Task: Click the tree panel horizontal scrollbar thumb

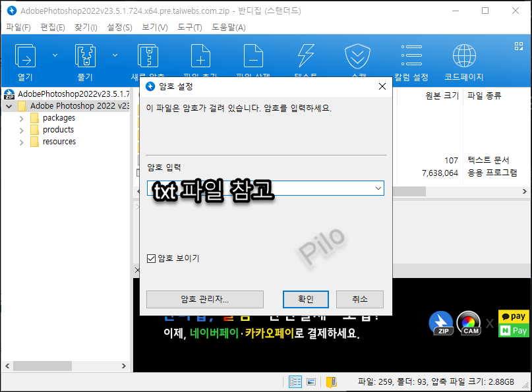Action: (x=42, y=366)
